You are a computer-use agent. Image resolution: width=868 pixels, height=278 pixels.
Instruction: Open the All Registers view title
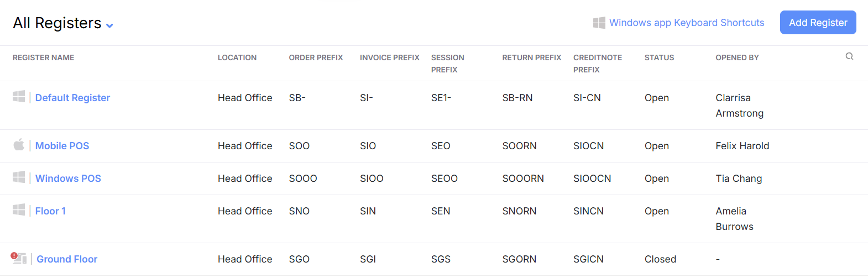[x=57, y=23]
